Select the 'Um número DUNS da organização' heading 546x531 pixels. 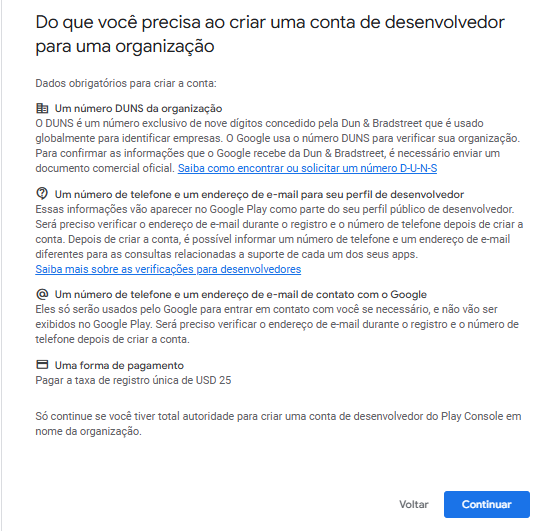point(138,108)
